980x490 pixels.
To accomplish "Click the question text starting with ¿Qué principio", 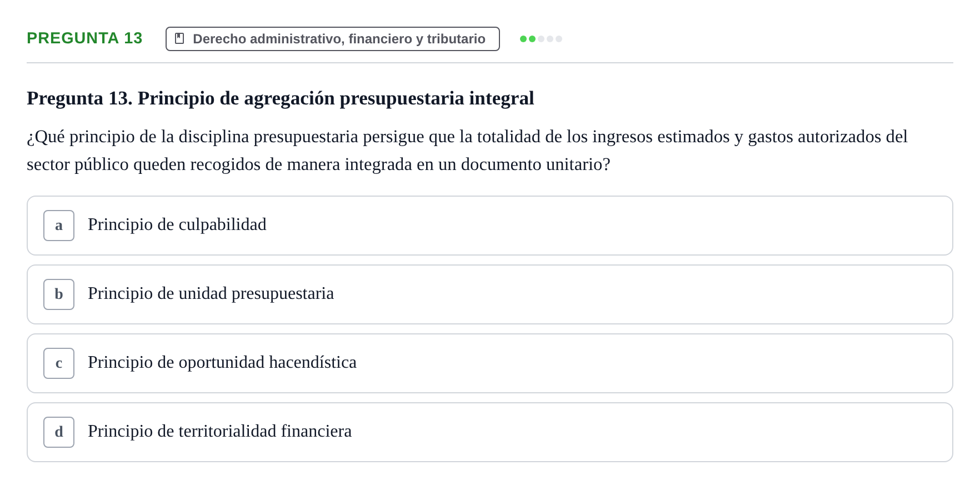I will coord(467,151).
